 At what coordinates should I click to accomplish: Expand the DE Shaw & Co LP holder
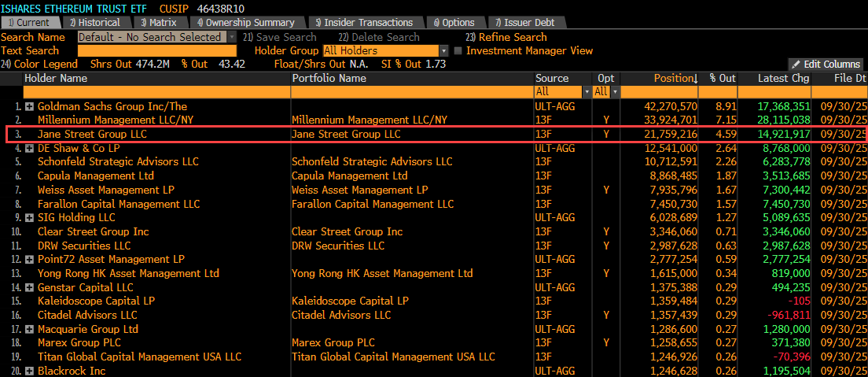click(29, 149)
